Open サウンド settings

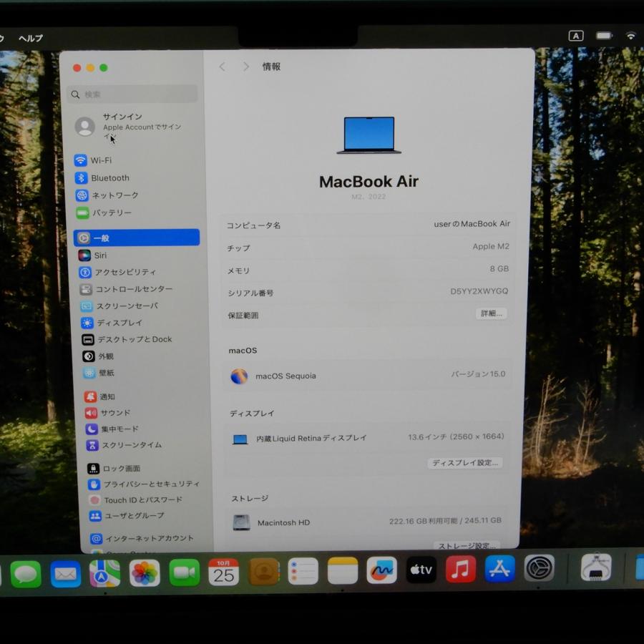[107, 413]
